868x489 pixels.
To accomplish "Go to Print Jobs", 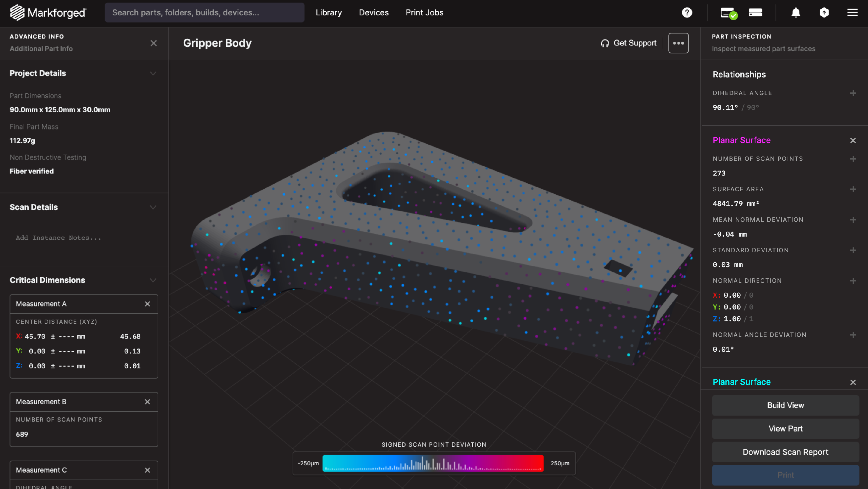I will click(x=424, y=12).
